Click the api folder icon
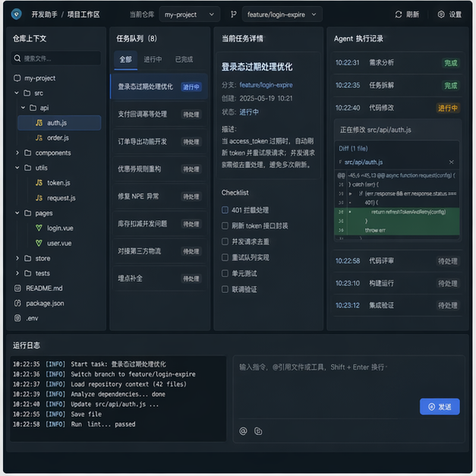 tap(33, 108)
